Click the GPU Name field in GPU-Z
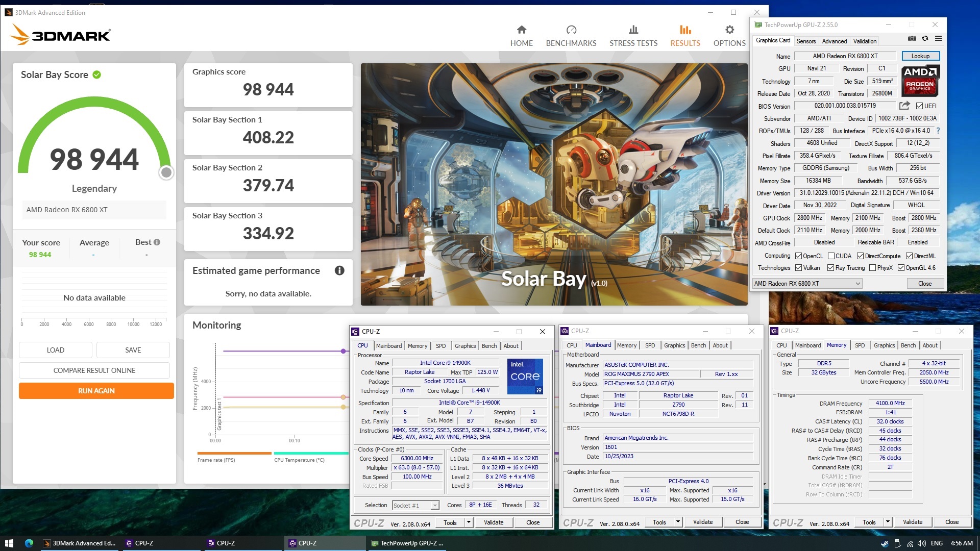Screen dimensions: 980x551 coord(845,56)
